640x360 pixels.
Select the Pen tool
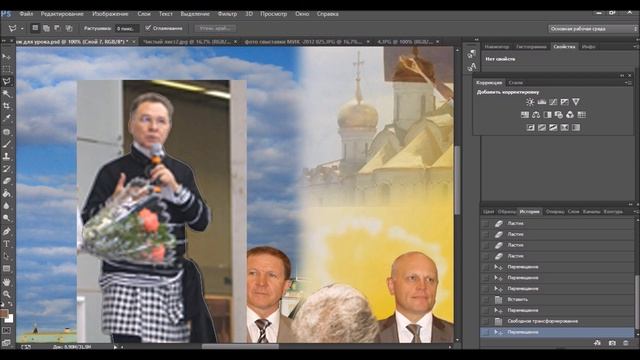(7, 231)
